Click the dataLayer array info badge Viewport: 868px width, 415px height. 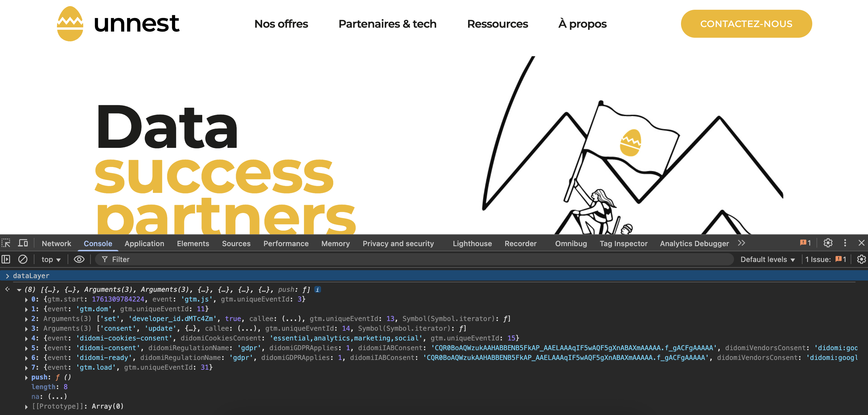tap(317, 289)
